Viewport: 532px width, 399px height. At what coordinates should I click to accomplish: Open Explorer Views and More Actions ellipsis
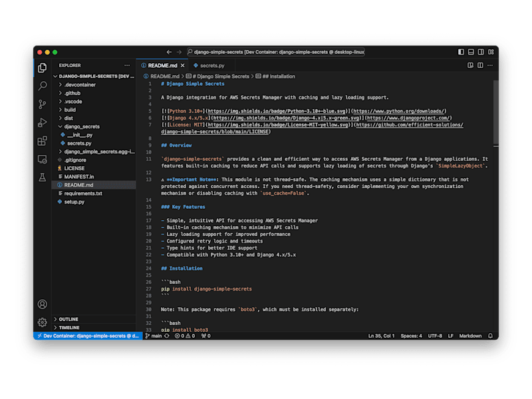coord(127,65)
